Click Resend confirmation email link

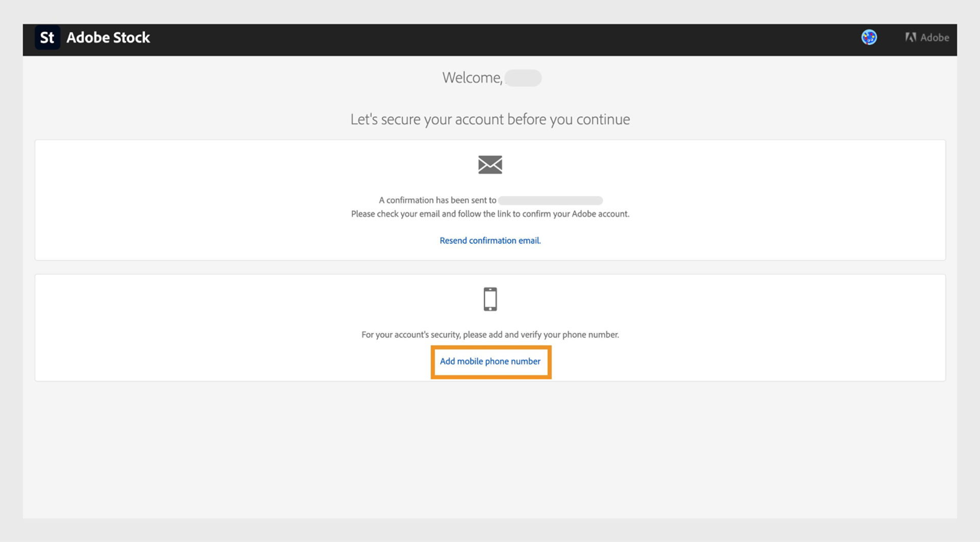coord(490,241)
